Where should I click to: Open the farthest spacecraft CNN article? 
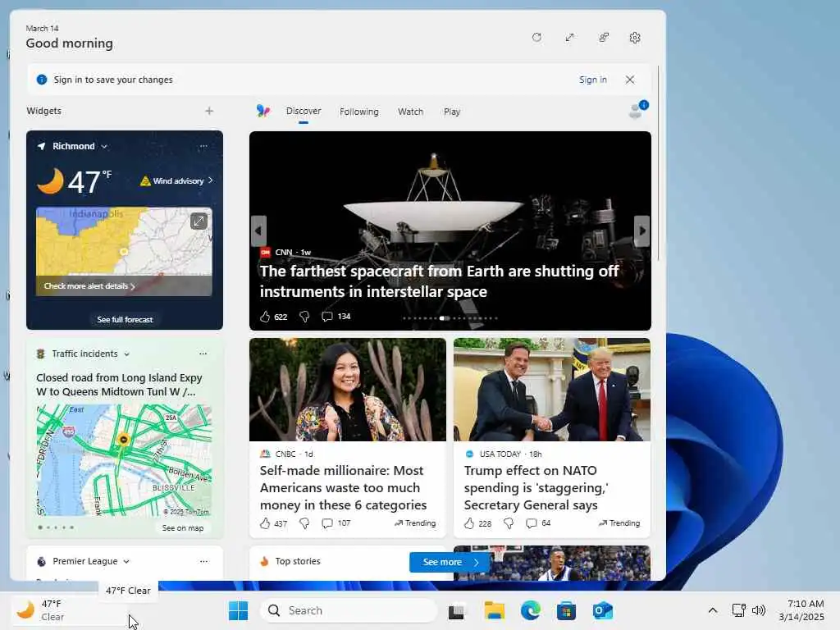440,281
